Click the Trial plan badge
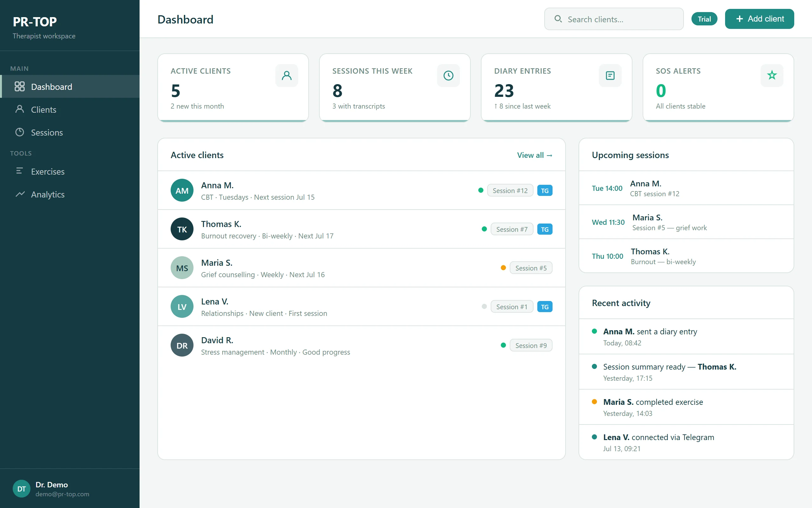Screen dimensions: 812x508 tap(704, 19)
